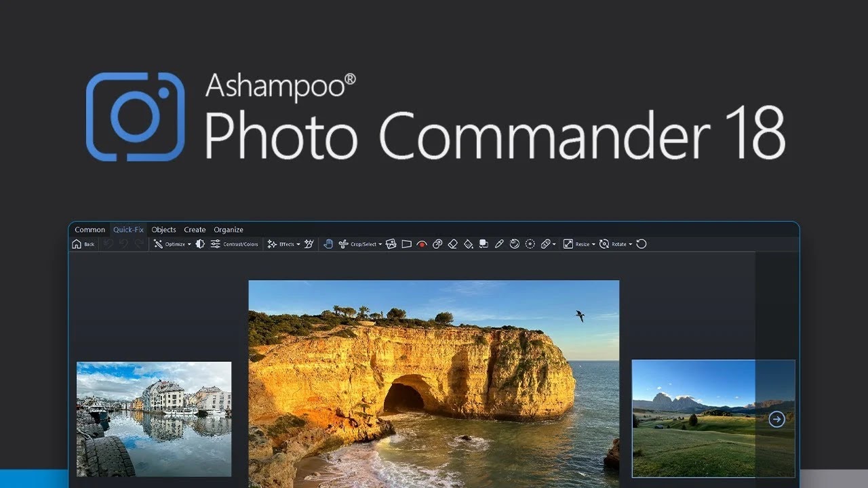Click the clone stamp icon
868x488 pixels.
tap(437, 244)
